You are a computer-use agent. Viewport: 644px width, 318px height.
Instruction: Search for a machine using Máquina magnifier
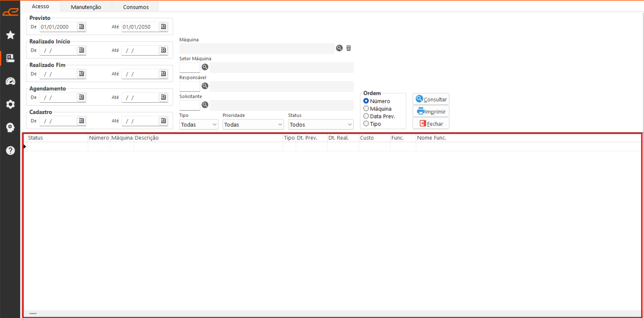[x=339, y=48]
